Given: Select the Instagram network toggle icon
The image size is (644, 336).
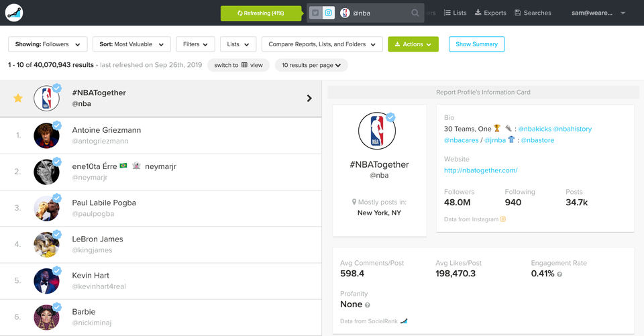Looking at the screenshot, I should coord(329,13).
